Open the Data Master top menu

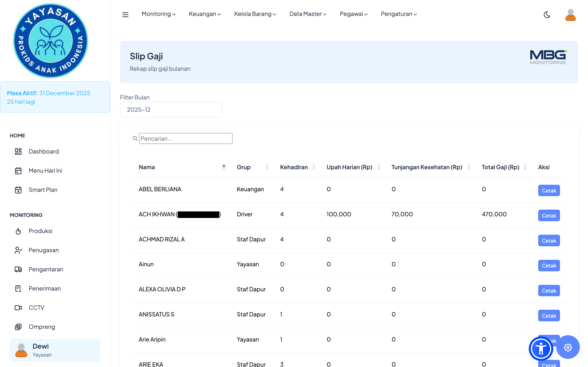308,14
